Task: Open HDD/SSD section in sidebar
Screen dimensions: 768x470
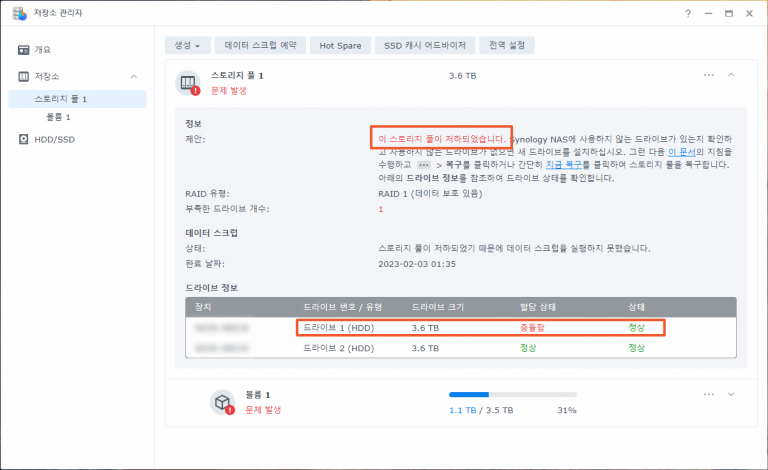Action: coord(54,140)
